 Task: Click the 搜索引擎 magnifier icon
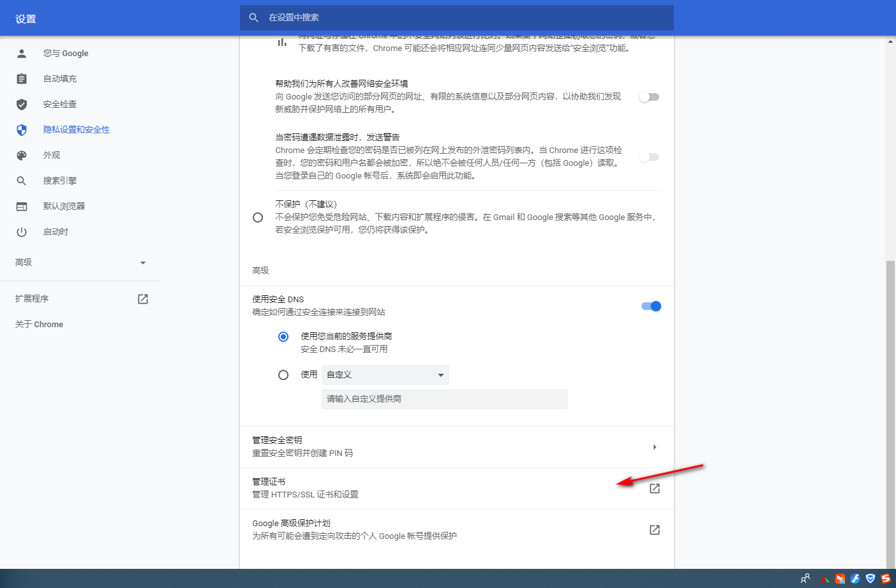point(22,180)
